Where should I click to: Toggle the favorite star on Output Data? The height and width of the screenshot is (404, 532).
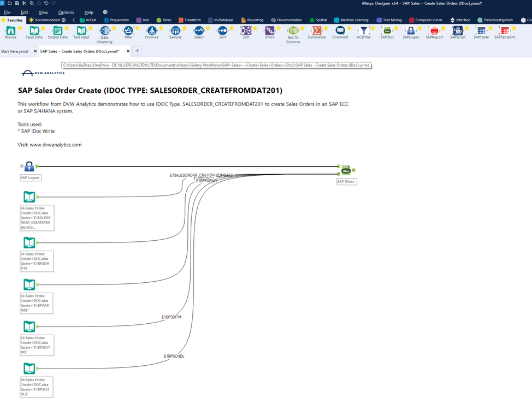coord(67,28)
